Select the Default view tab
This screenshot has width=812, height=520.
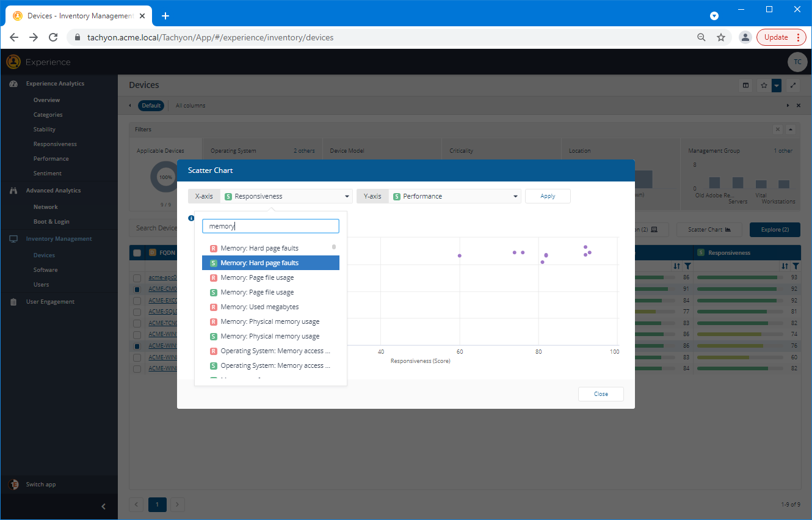pyautogui.click(x=151, y=106)
